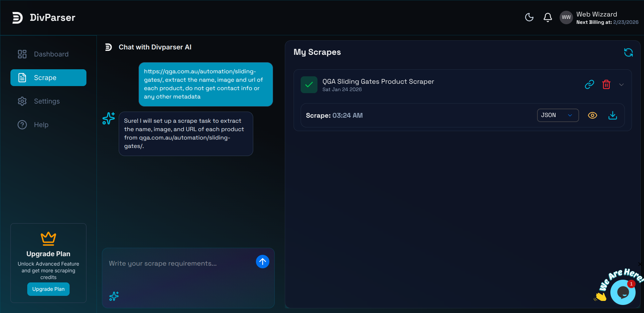Send message with the arrow button

coord(262,261)
